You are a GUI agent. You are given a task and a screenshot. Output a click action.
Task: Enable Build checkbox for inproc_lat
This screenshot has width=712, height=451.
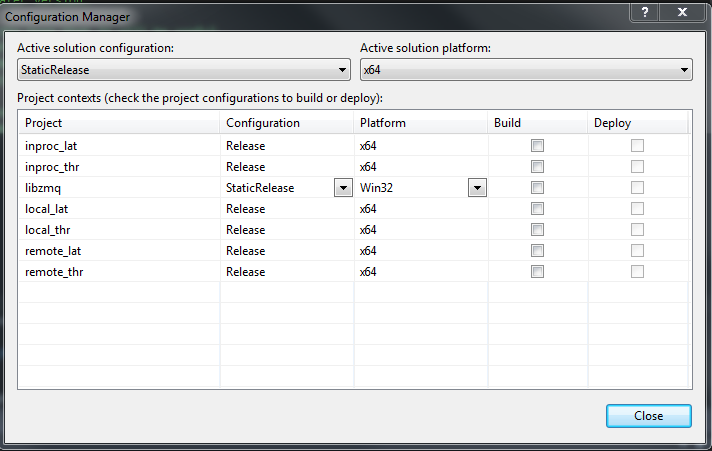[537, 146]
